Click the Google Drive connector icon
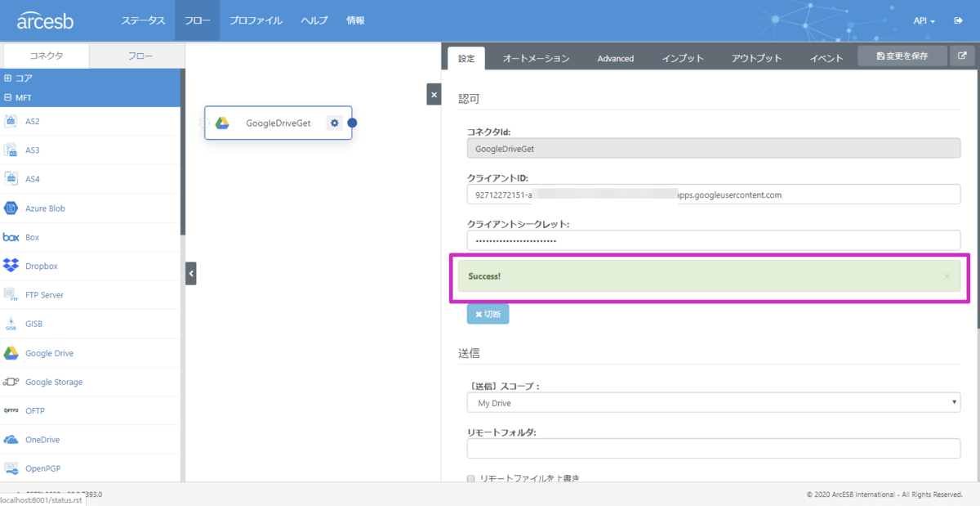980x506 pixels. click(11, 353)
